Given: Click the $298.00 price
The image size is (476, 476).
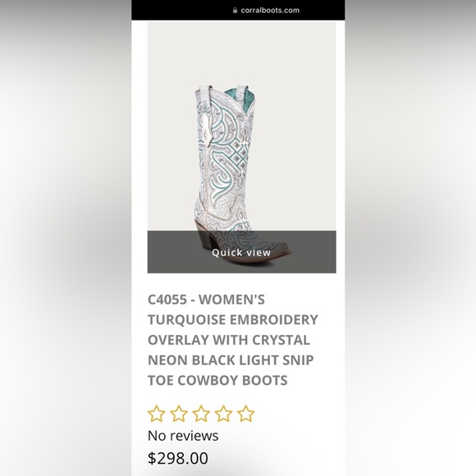Looking at the screenshot, I should coord(178,458).
